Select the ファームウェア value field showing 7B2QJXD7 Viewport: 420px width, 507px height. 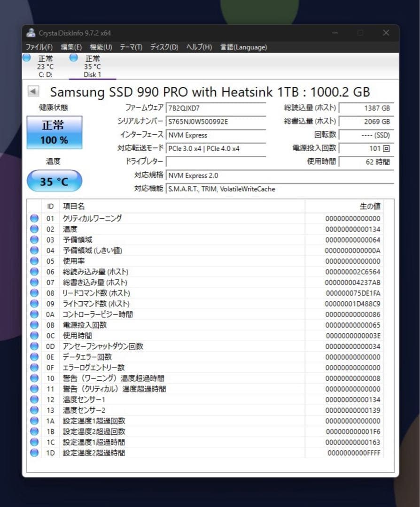216,108
